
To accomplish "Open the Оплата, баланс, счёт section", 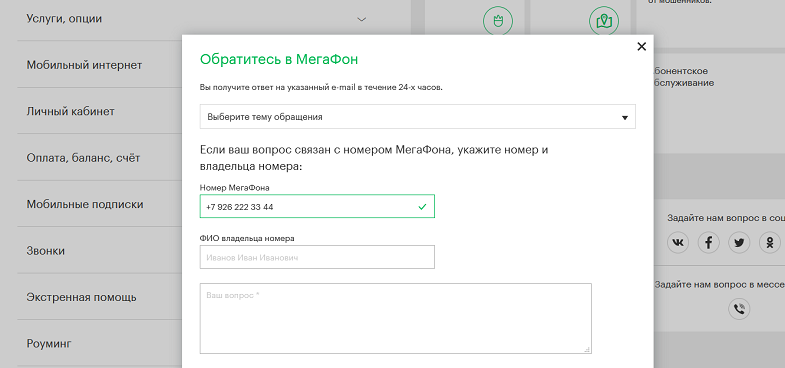I will 83,158.
